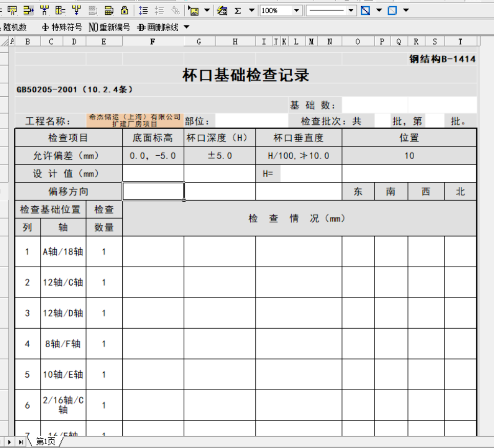Expand the arrow beside 画删除线

pyautogui.click(x=186, y=27)
